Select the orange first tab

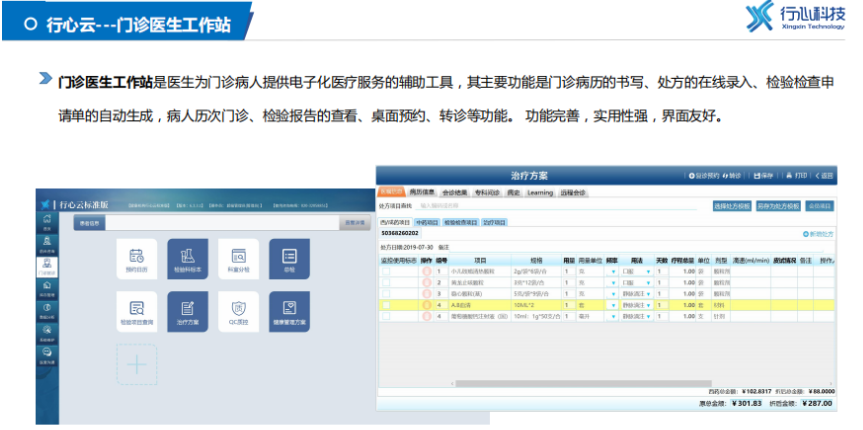[392, 192]
